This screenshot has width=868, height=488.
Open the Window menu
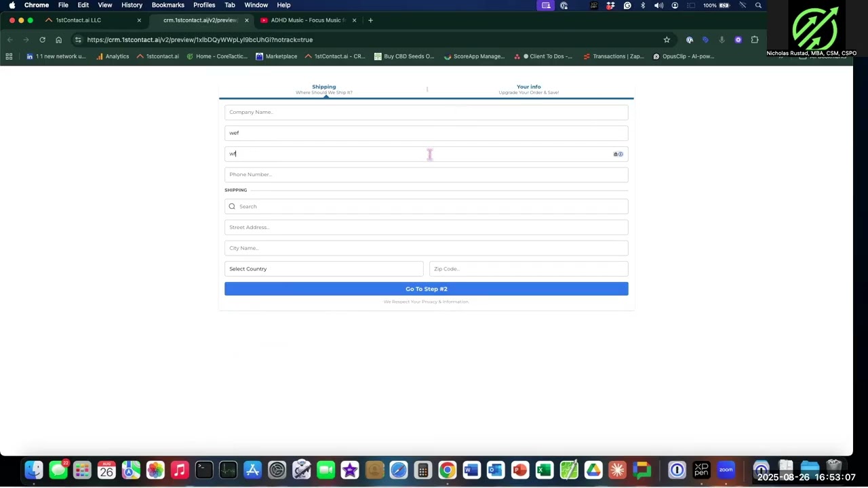tap(256, 5)
